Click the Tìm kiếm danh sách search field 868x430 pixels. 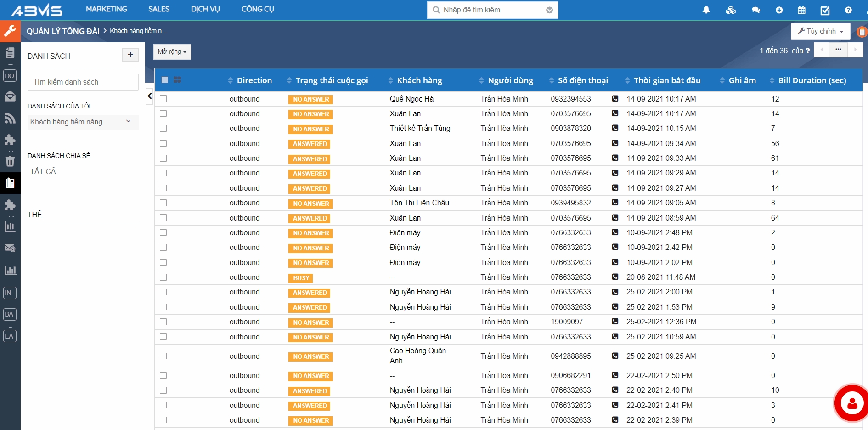coord(83,82)
